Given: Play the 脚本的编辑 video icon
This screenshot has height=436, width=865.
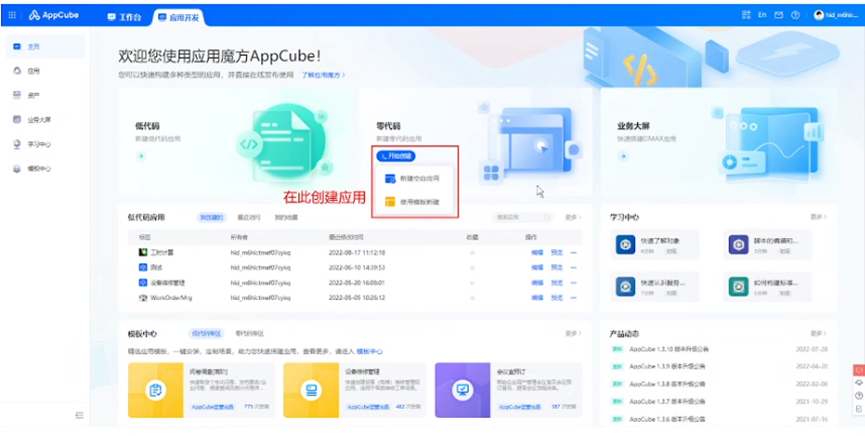Looking at the screenshot, I should (738, 244).
